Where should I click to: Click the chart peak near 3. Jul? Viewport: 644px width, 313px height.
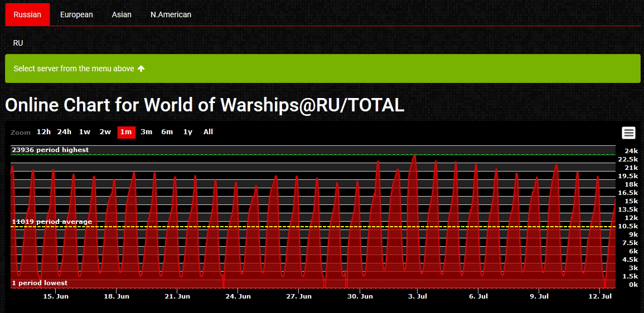(415, 156)
